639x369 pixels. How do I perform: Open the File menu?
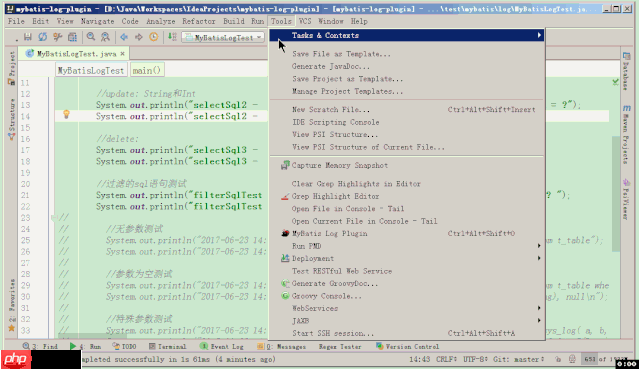16,21
